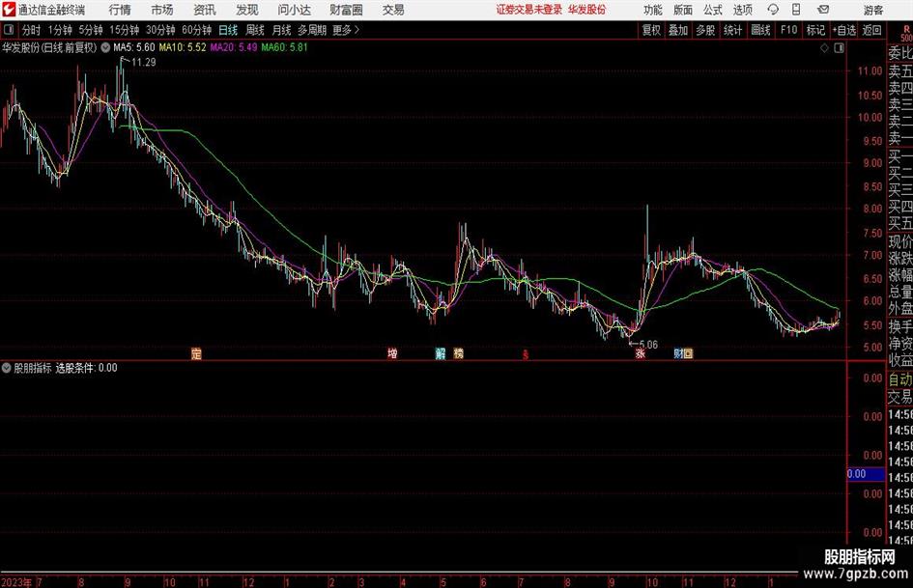
Task: Open F10 company info
Action: pyautogui.click(x=788, y=30)
